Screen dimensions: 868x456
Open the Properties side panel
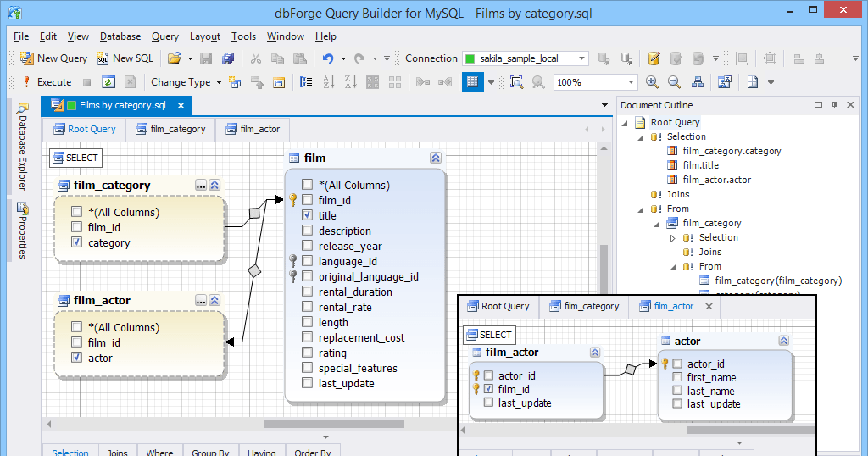(x=22, y=231)
